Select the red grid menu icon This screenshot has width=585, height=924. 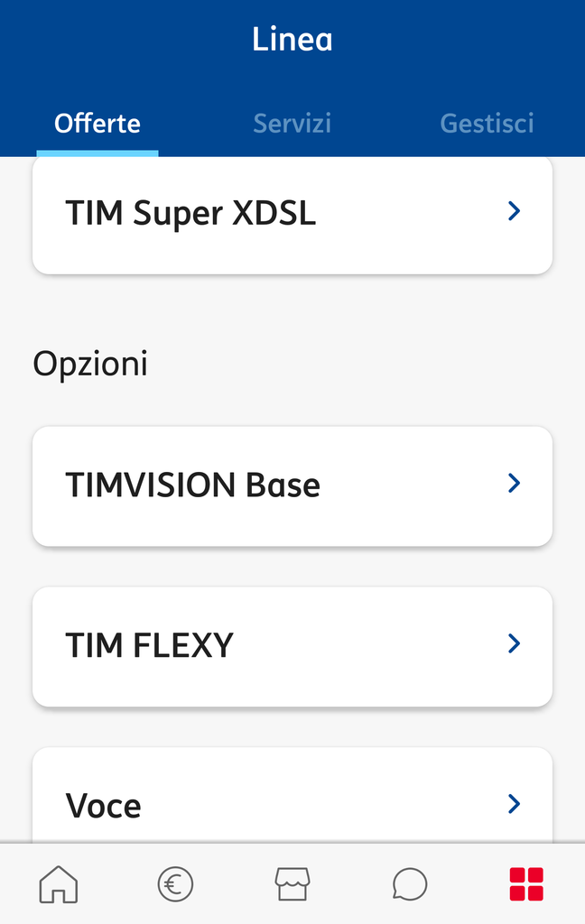click(x=526, y=884)
